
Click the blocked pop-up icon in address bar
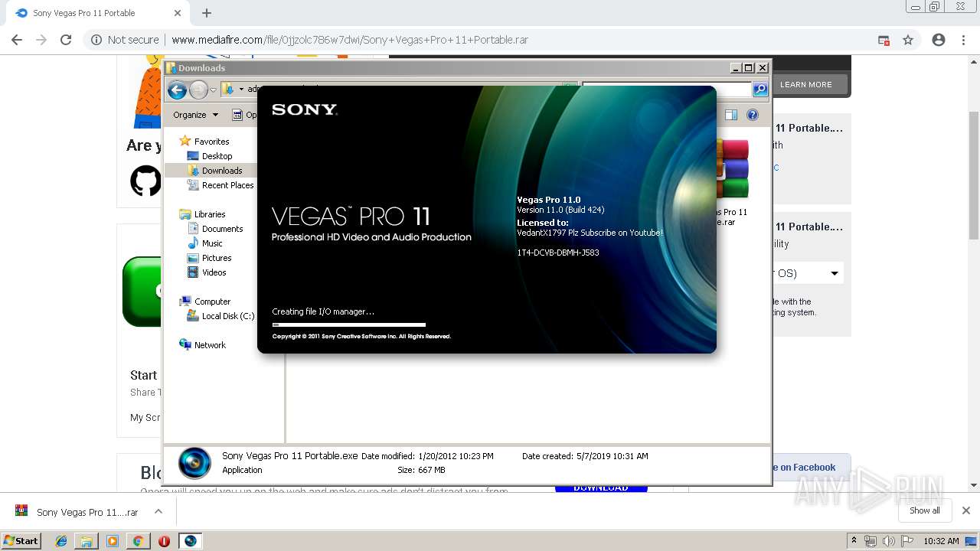(884, 40)
